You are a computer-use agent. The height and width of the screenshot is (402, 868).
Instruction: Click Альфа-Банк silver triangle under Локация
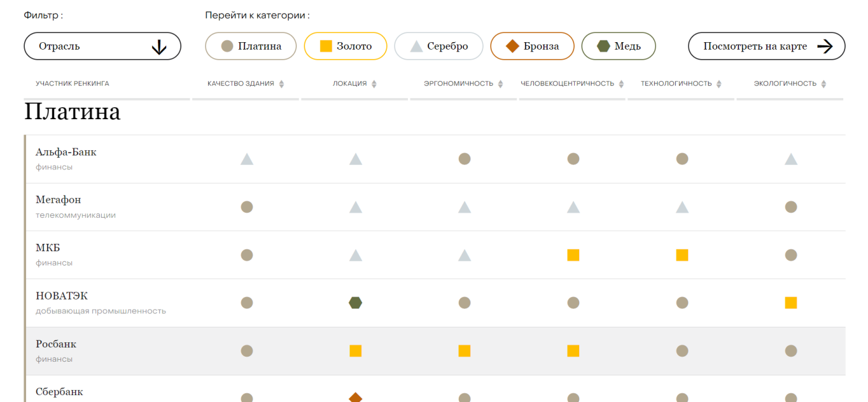pyautogui.click(x=355, y=159)
